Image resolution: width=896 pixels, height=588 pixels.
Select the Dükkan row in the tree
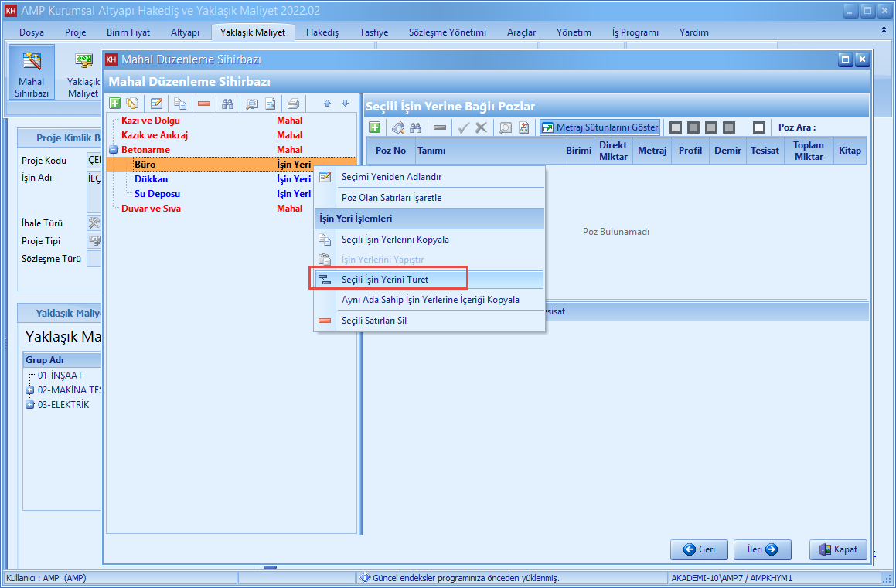tap(151, 179)
